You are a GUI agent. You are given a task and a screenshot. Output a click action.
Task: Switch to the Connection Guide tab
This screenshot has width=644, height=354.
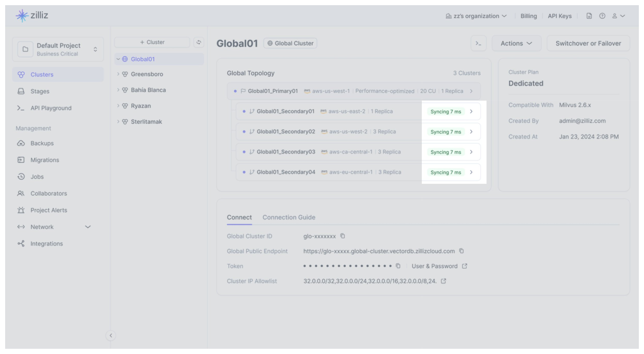(x=289, y=217)
